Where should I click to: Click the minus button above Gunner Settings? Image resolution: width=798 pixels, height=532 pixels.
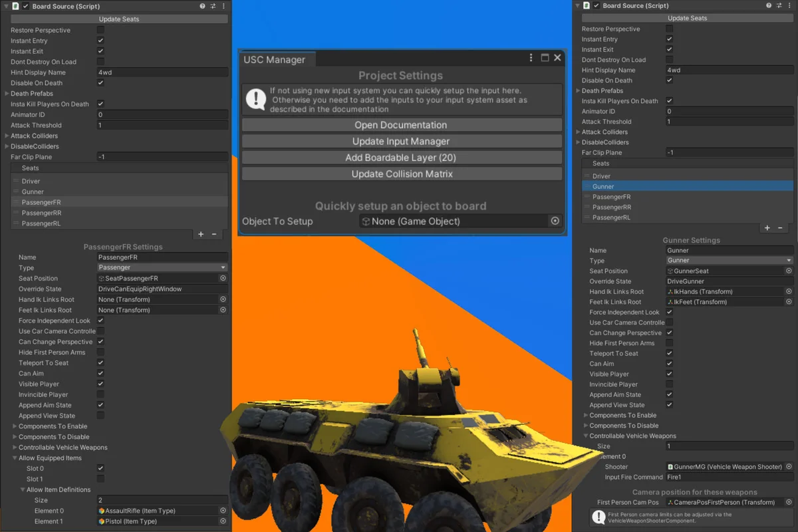pos(780,228)
